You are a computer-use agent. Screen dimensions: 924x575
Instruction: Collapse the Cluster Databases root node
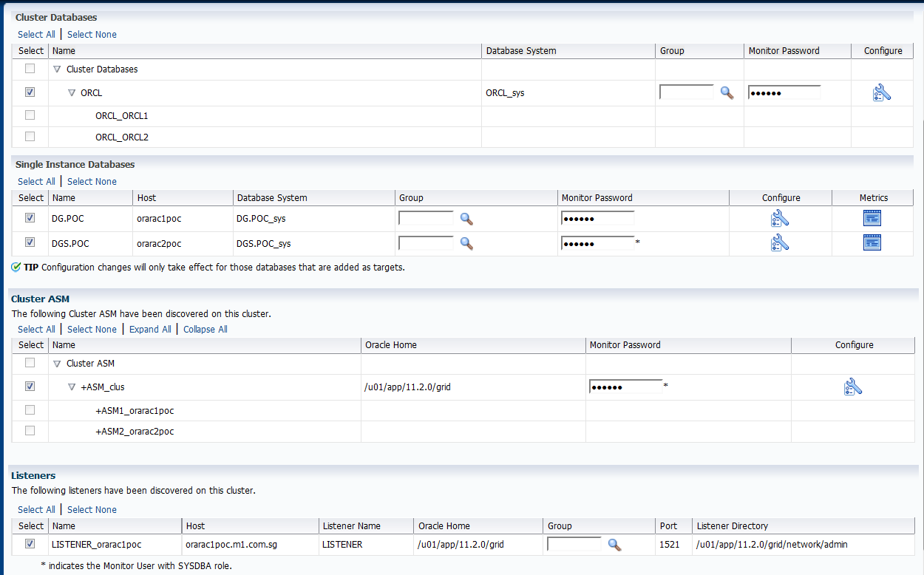pyautogui.click(x=57, y=69)
